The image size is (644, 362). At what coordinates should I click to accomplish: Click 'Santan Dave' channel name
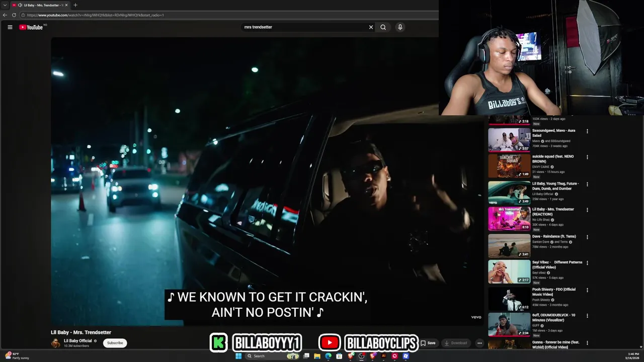(x=541, y=242)
